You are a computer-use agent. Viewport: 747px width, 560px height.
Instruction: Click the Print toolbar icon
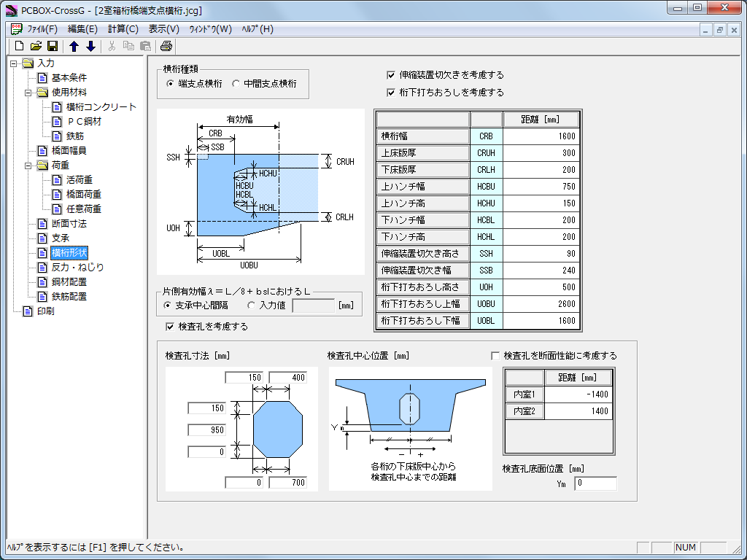pos(166,47)
